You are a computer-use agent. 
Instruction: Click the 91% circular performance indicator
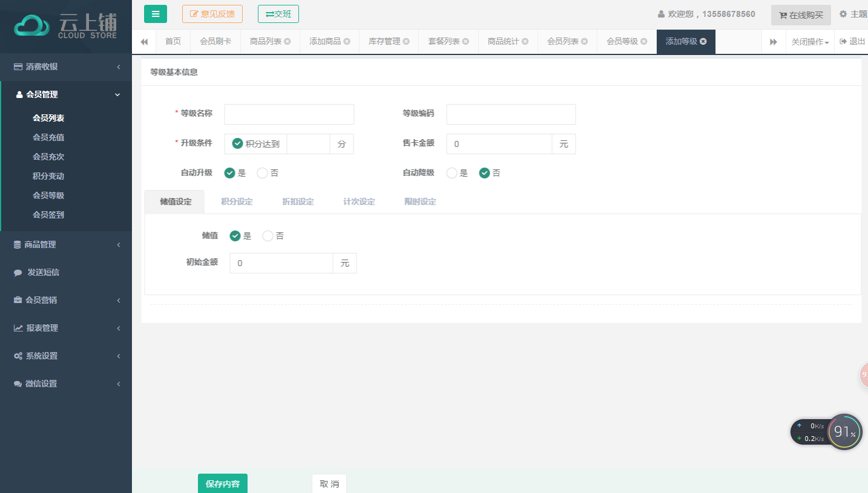coord(845,432)
